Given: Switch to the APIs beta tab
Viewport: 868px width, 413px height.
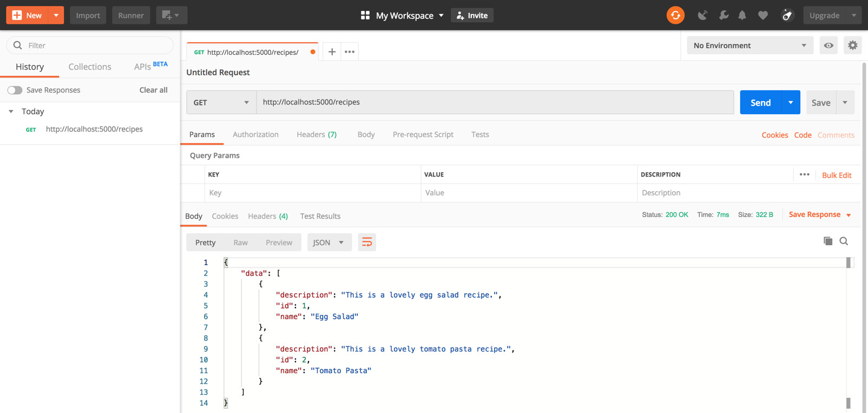Looking at the screenshot, I should click(x=150, y=66).
